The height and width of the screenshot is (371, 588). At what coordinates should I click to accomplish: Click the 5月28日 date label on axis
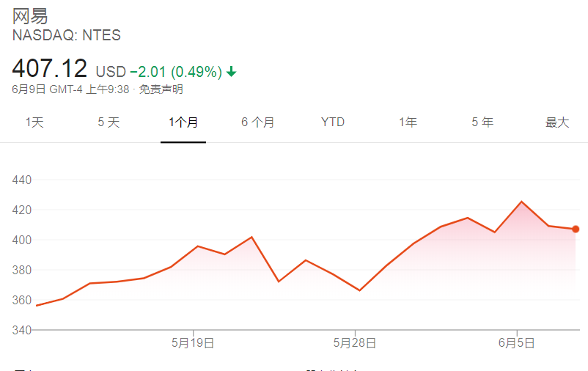355,342
